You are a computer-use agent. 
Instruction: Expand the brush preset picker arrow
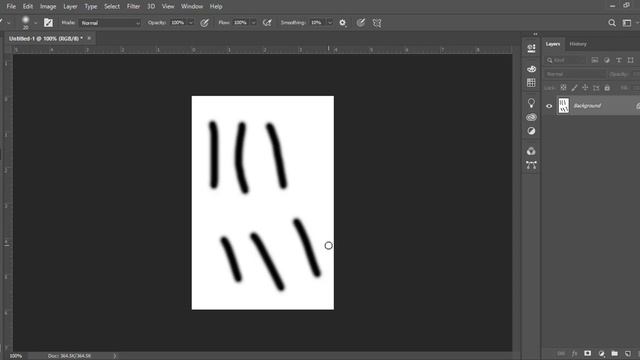(36, 23)
